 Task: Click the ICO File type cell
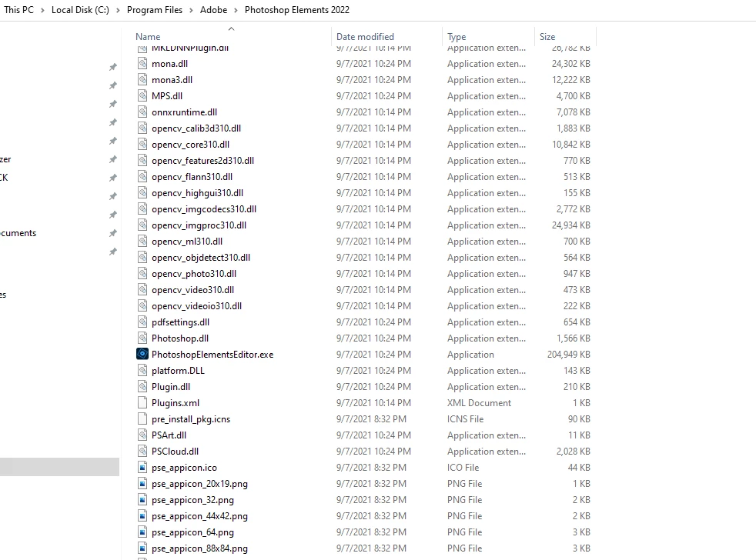463,467
